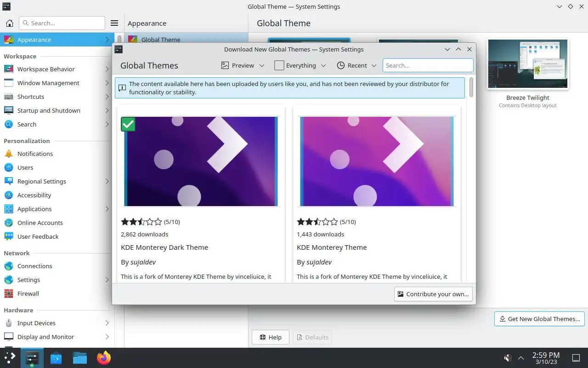Click the KDE Monterey Dark Theme title
This screenshot has width=588, height=368.
(164, 247)
